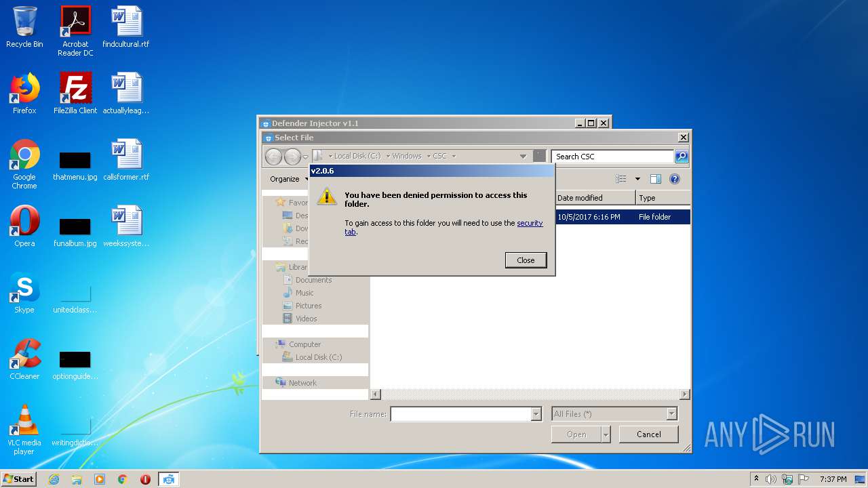This screenshot has width=868, height=488.
Task: Launch Google Chrome desktop shortcut
Action: (24, 164)
